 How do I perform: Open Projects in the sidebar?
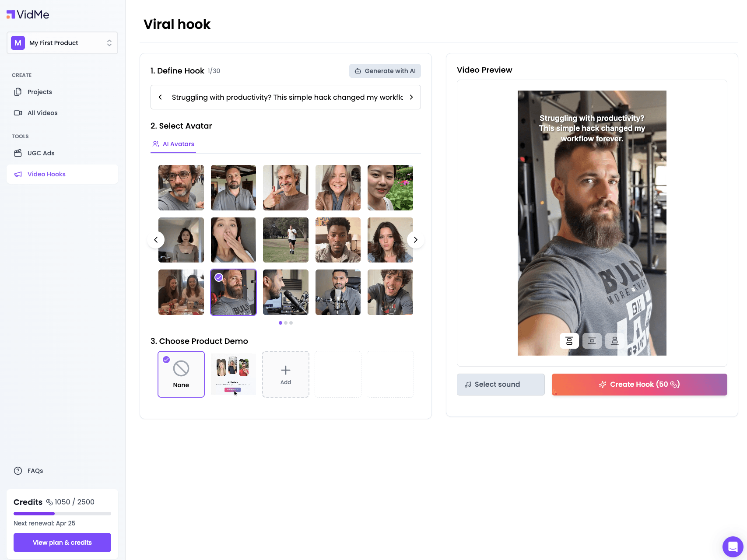pyautogui.click(x=39, y=92)
